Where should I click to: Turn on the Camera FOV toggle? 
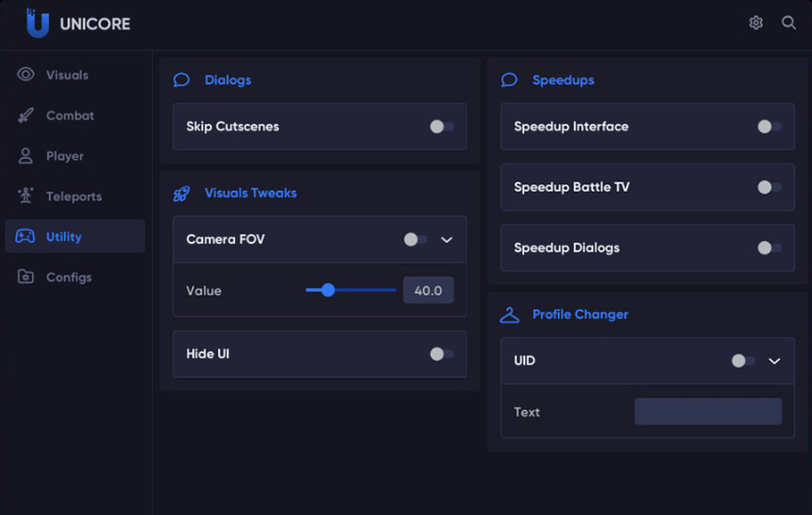[x=415, y=239]
